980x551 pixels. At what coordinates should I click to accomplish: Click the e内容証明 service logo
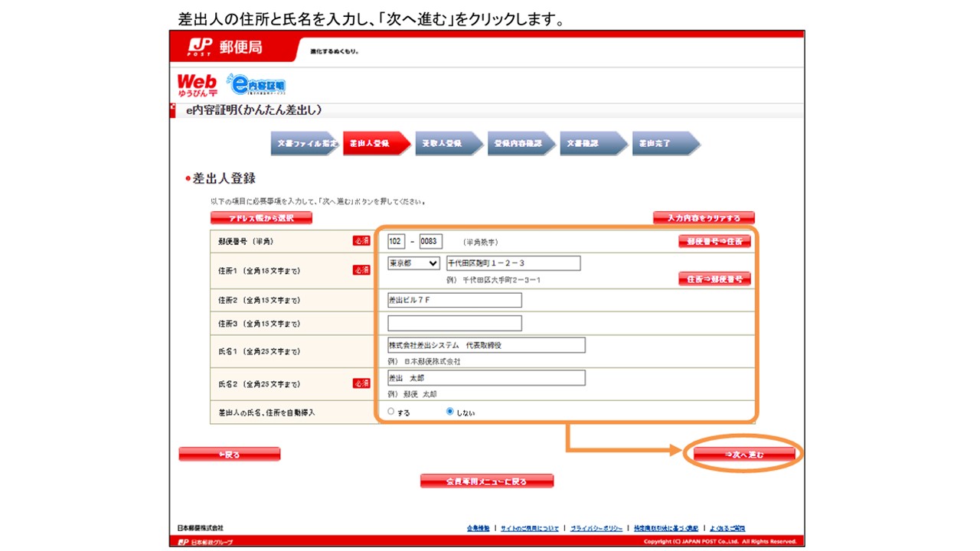pos(257,85)
